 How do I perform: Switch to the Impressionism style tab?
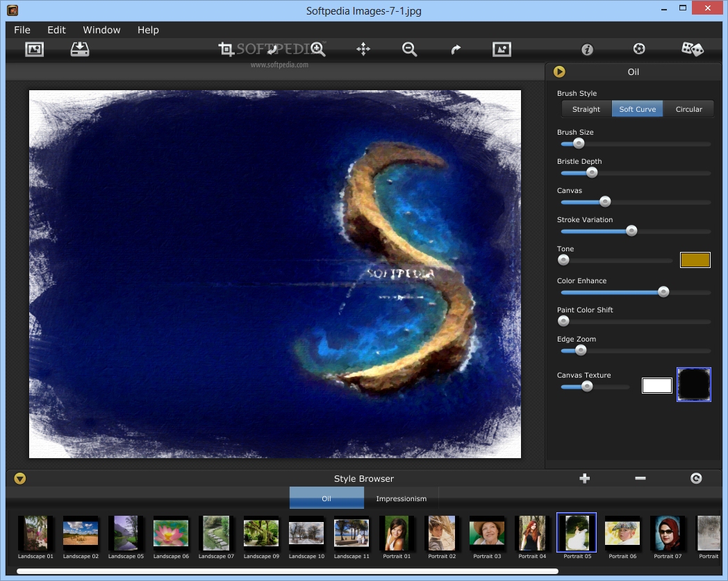401,498
